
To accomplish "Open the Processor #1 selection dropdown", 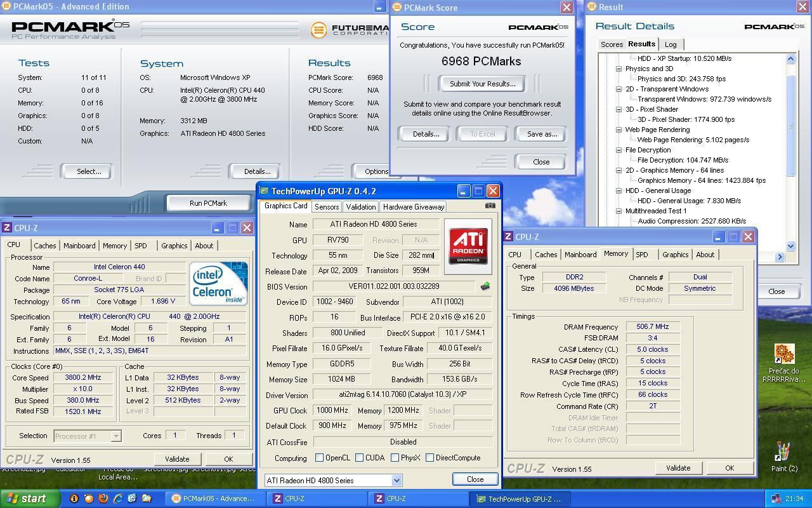I will 115,436.
